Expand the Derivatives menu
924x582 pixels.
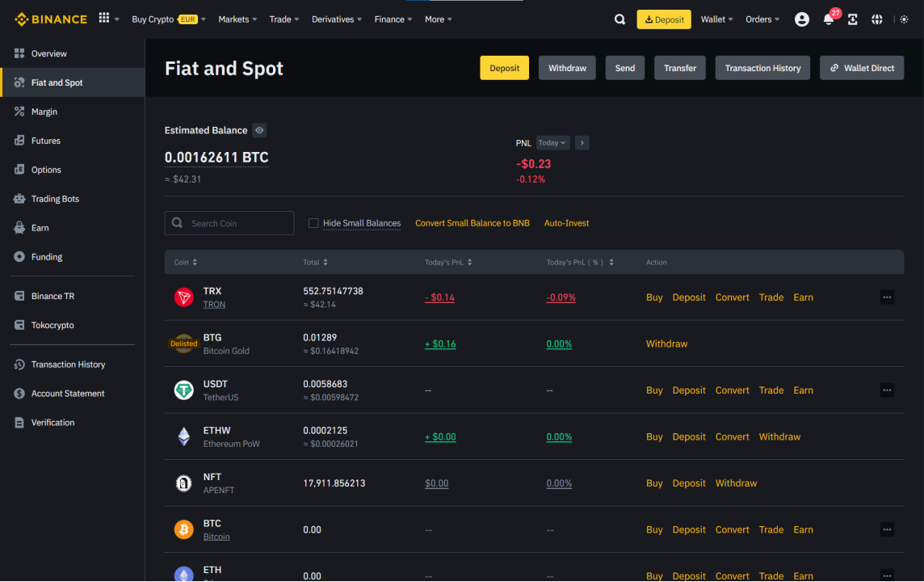tap(337, 19)
